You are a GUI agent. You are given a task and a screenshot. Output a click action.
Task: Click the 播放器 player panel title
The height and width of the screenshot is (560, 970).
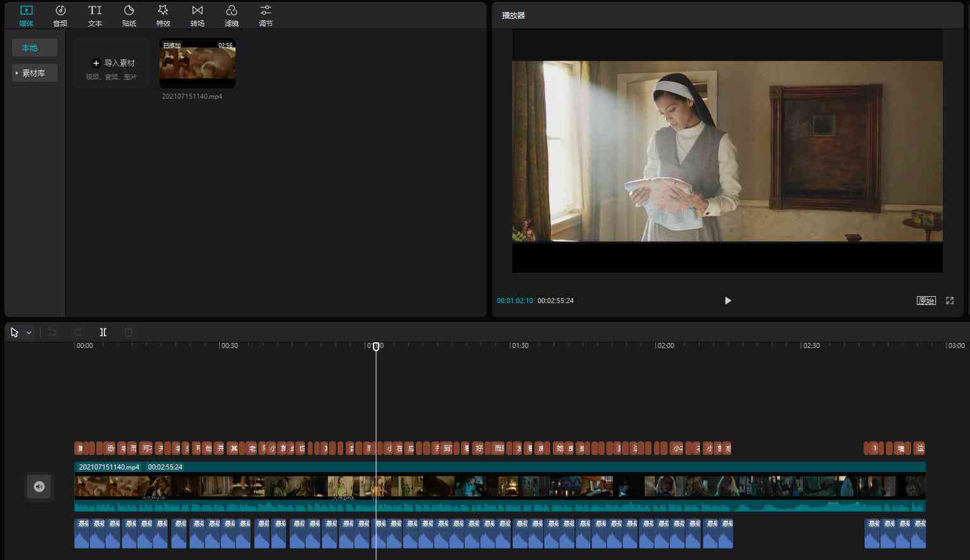513,15
